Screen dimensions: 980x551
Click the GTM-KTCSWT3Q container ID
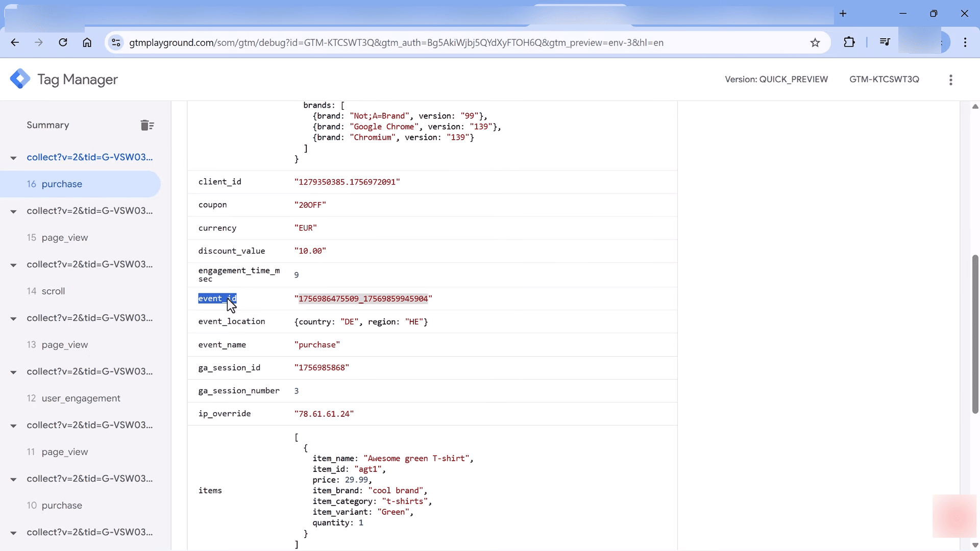[x=884, y=79]
